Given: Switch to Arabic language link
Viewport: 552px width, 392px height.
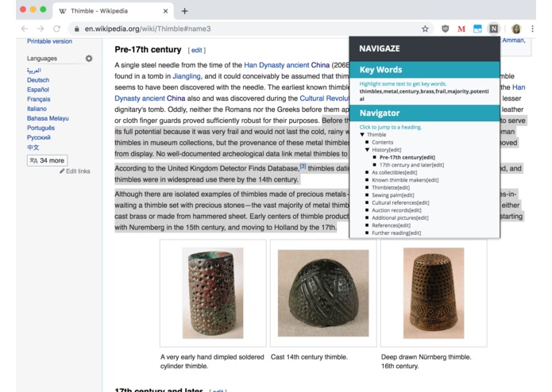Looking at the screenshot, I should (x=34, y=71).
